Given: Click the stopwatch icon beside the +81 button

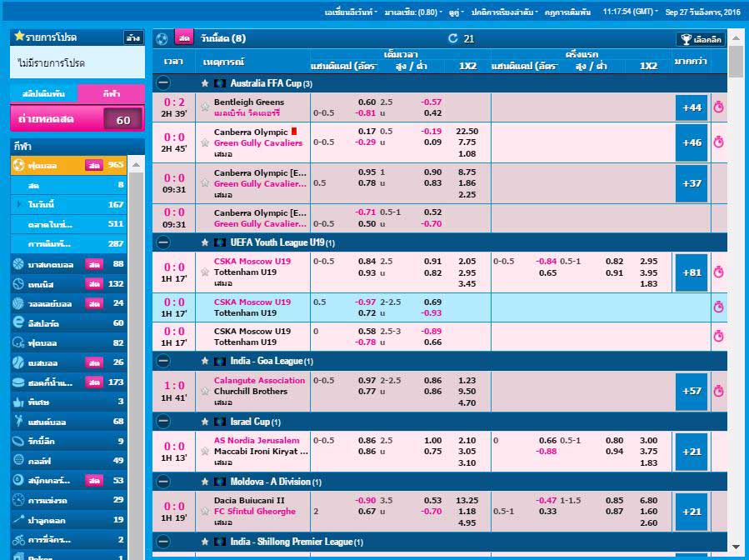Looking at the screenshot, I should point(718,272).
